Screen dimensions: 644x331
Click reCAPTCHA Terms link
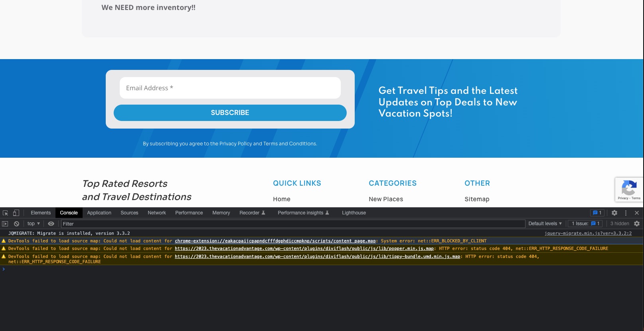(x=636, y=198)
